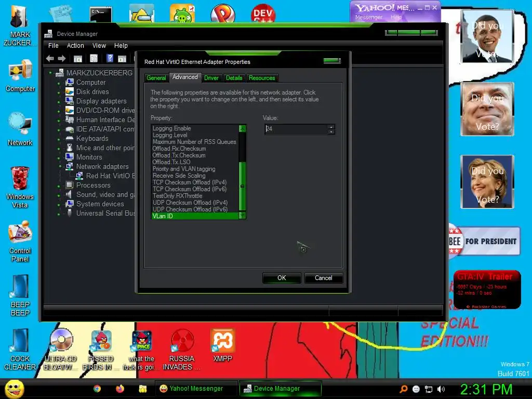The width and height of the screenshot is (532, 399).
Task: Open the MARK ZUCKER desktop icon
Action: click(x=19, y=25)
